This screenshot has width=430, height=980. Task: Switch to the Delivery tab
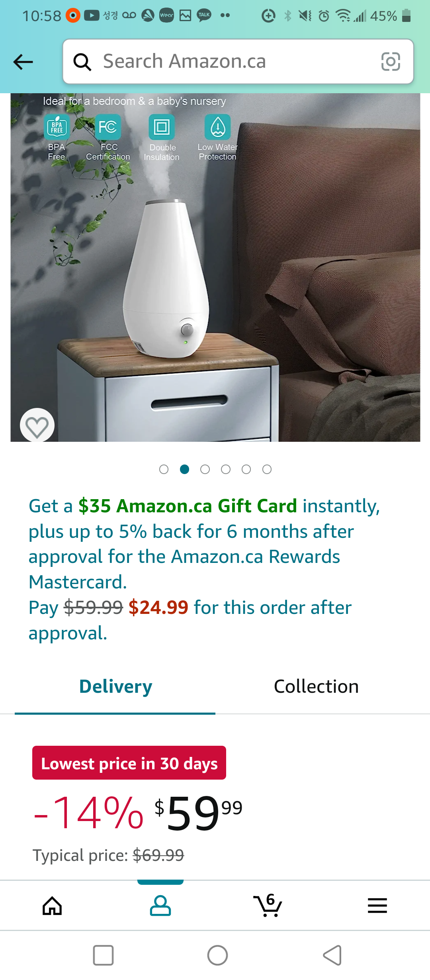coord(115,687)
